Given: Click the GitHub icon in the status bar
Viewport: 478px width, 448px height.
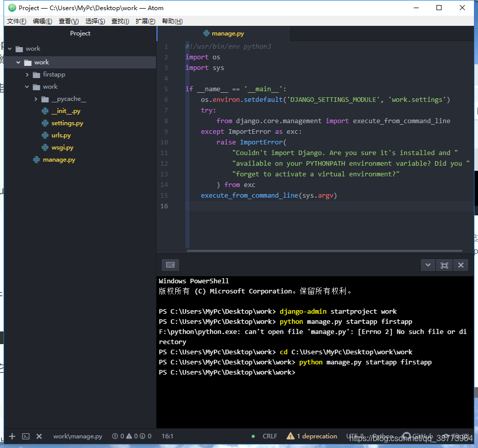Looking at the screenshot, I should click(x=406, y=436).
